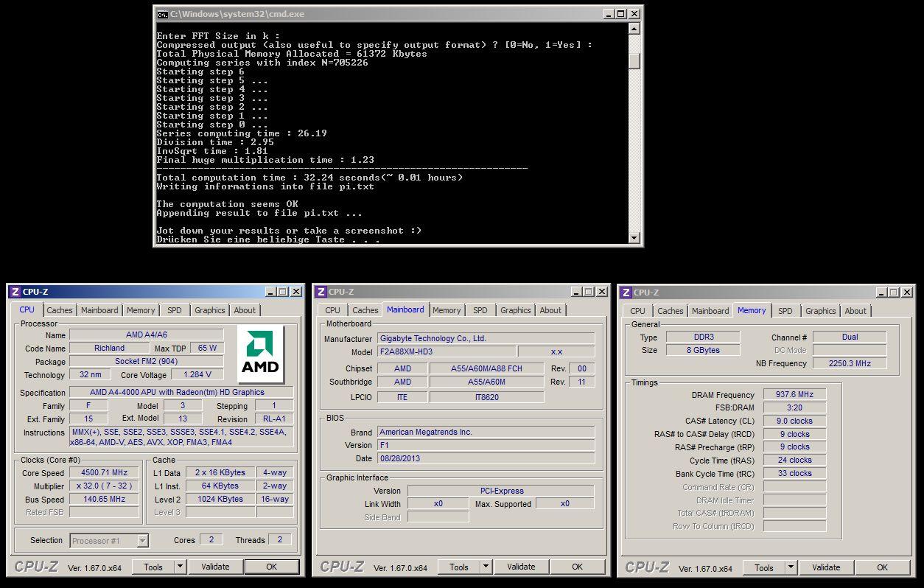Expand Tools dropdown arrow in Memory window
Image resolution: width=924 pixels, height=588 pixels.
(x=791, y=567)
